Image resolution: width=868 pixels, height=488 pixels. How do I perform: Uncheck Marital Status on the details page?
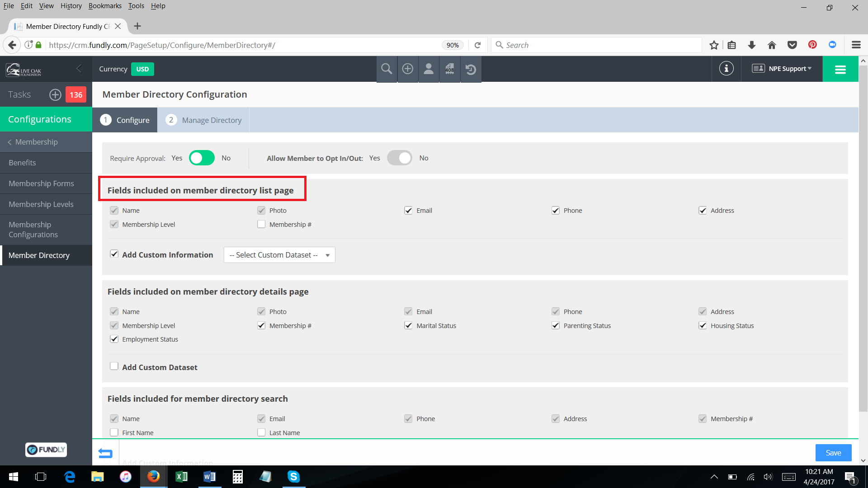[408, 325]
